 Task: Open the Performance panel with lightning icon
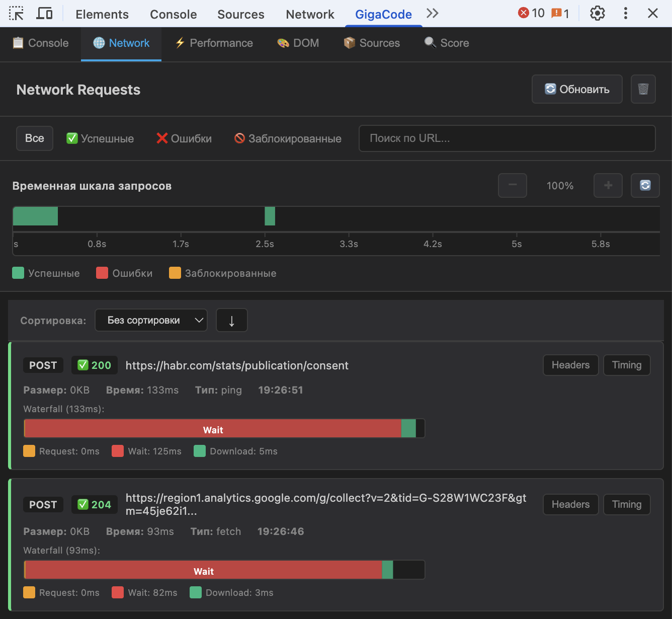pos(213,43)
